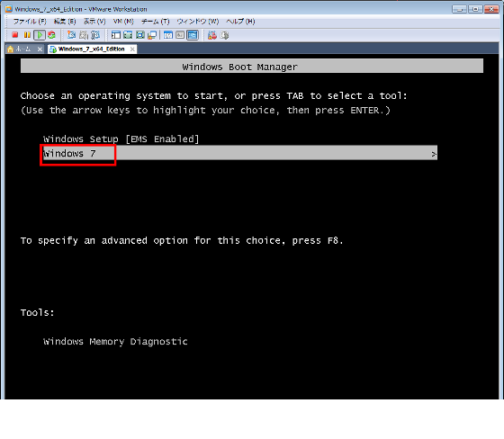This screenshot has width=504, height=439.
Task: Minimize the VMware Workstation window
Action: pyautogui.click(x=459, y=9)
